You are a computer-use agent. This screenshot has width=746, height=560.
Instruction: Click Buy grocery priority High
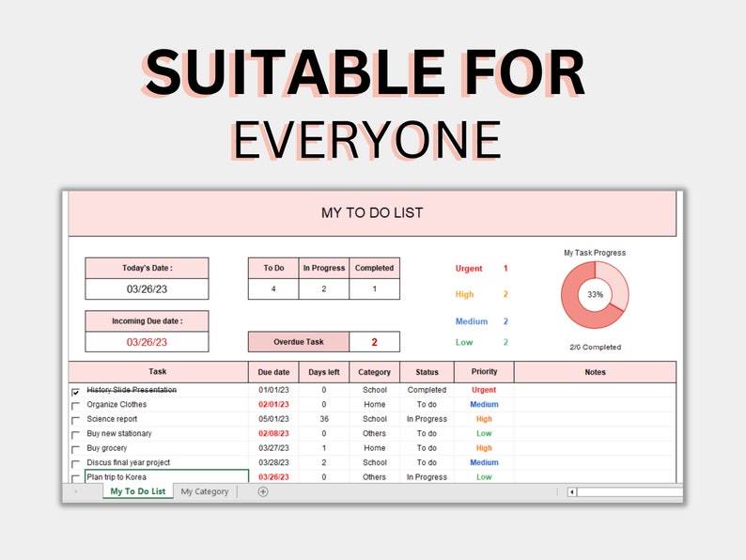coord(484,448)
